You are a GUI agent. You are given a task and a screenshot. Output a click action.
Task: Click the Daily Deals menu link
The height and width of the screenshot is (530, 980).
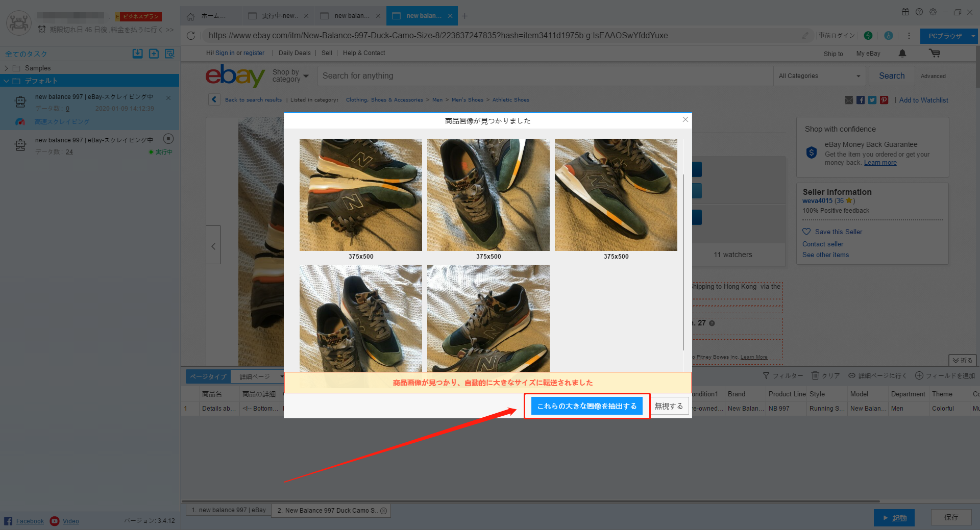tap(295, 53)
